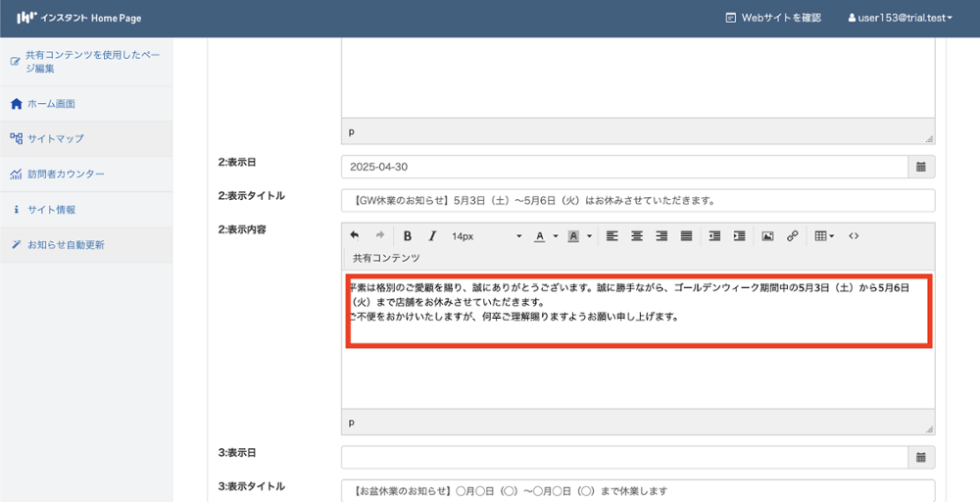Center align the text

tap(637, 236)
